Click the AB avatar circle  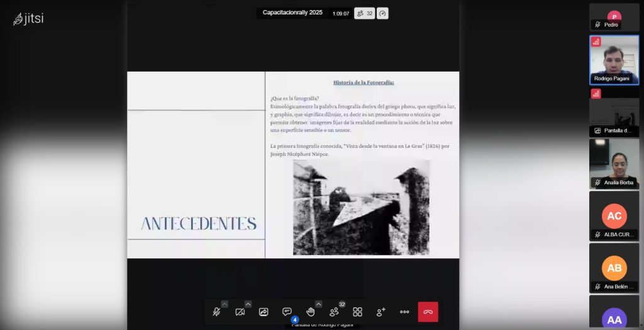[614, 268]
